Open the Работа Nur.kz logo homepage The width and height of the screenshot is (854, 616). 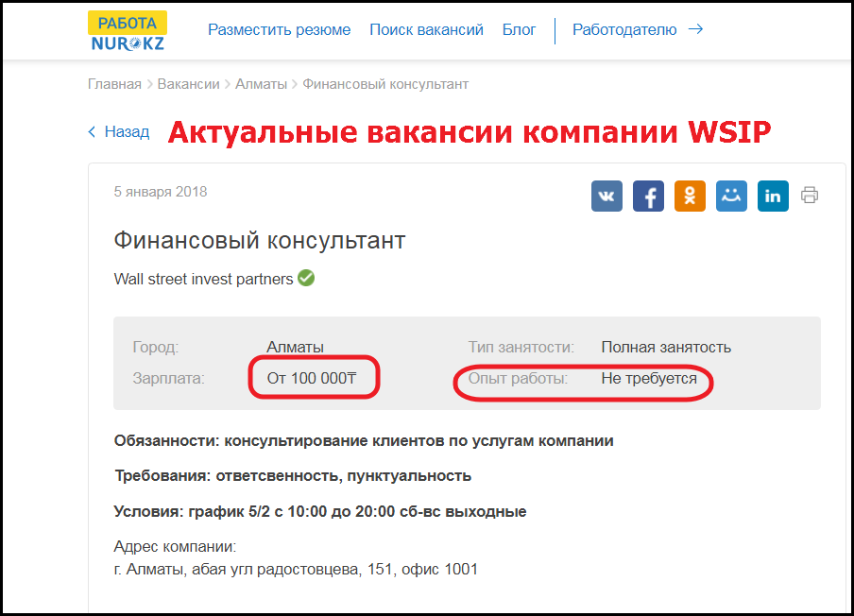[128, 31]
